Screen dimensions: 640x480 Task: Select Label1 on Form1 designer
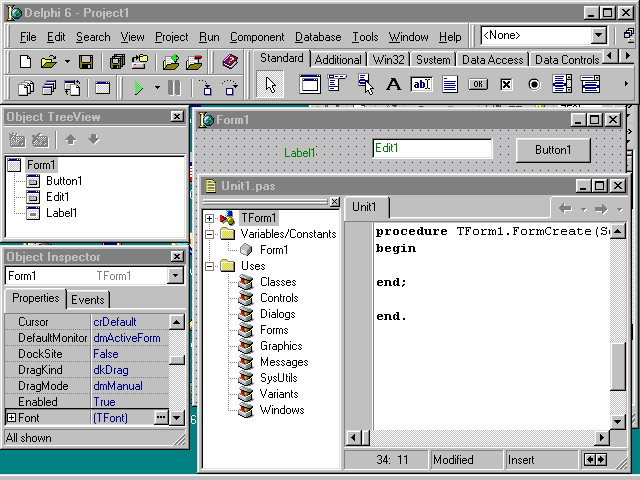click(x=300, y=153)
